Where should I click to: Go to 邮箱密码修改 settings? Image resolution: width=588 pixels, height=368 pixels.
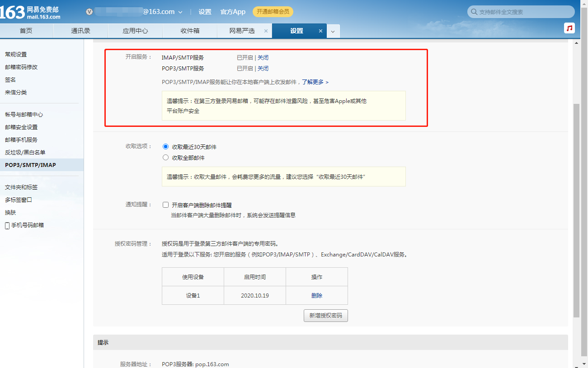(x=21, y=67)
